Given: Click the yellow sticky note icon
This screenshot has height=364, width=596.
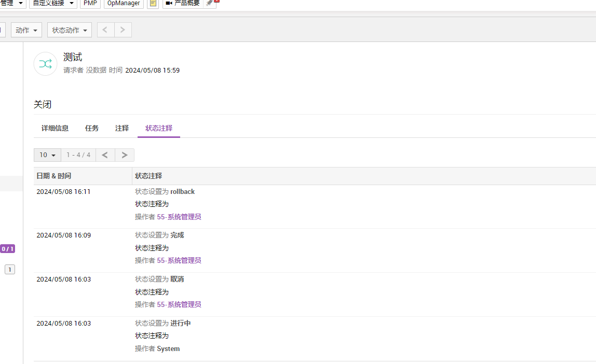Looking at the screenshot, I should pyautogui.click(x=153, y=4).
